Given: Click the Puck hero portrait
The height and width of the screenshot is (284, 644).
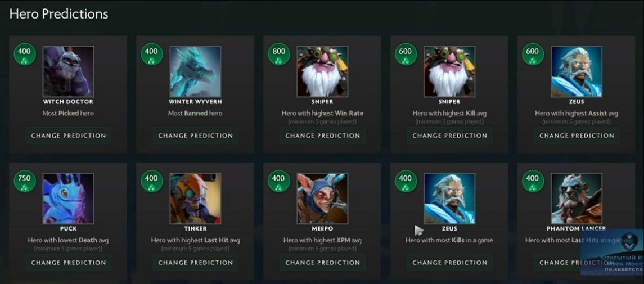Looking at the screenshot, I should [68, 198].
